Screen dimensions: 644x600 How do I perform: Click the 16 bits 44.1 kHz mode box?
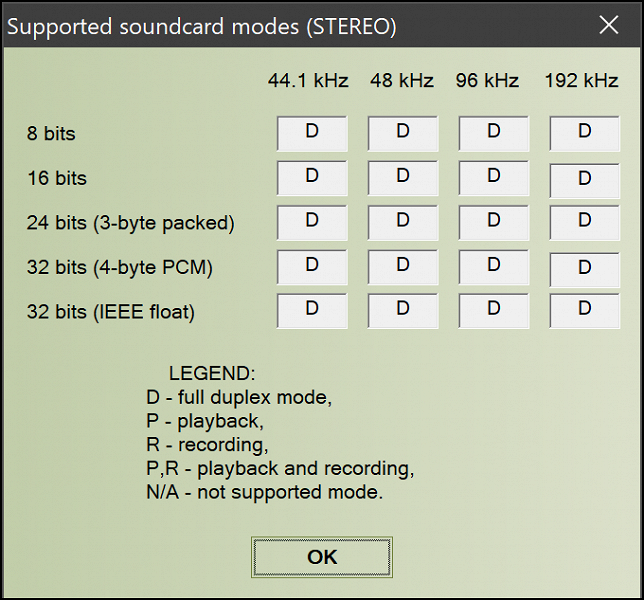(x=312, y=178)
